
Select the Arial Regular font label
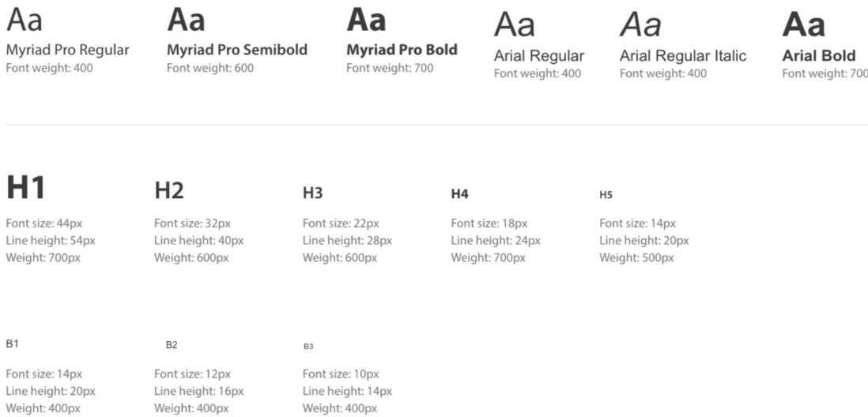[x=539, y=56]
